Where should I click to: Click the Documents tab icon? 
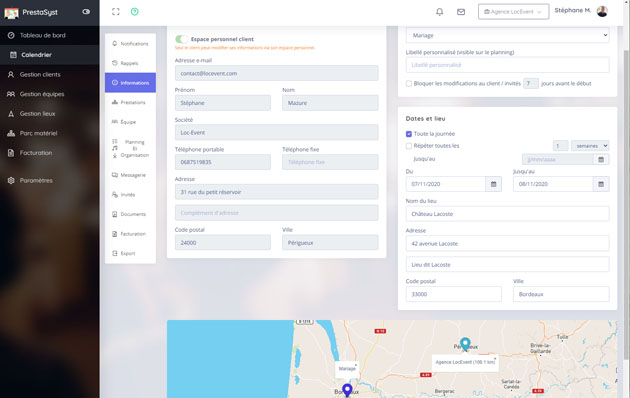tap(115, 214)
